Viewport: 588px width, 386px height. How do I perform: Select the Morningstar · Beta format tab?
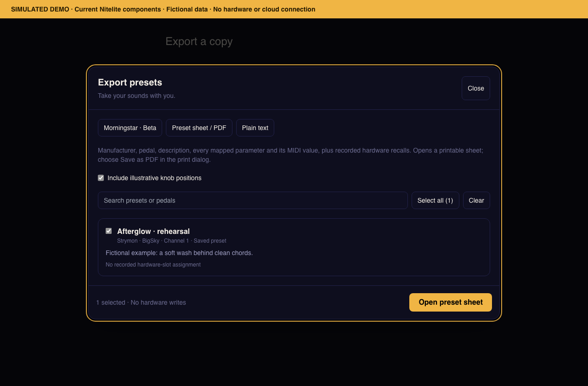point(130,128)
